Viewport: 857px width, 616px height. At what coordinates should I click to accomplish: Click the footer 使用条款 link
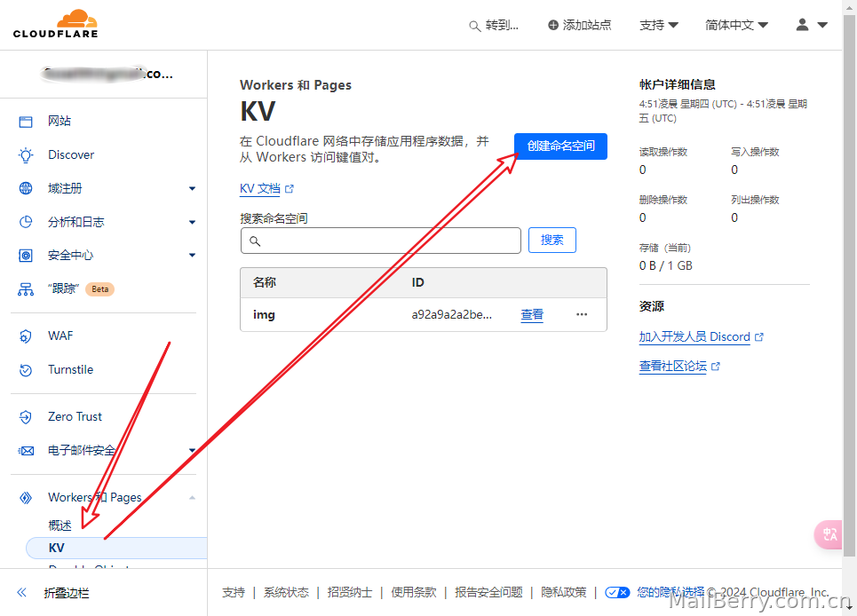[414, 593]
